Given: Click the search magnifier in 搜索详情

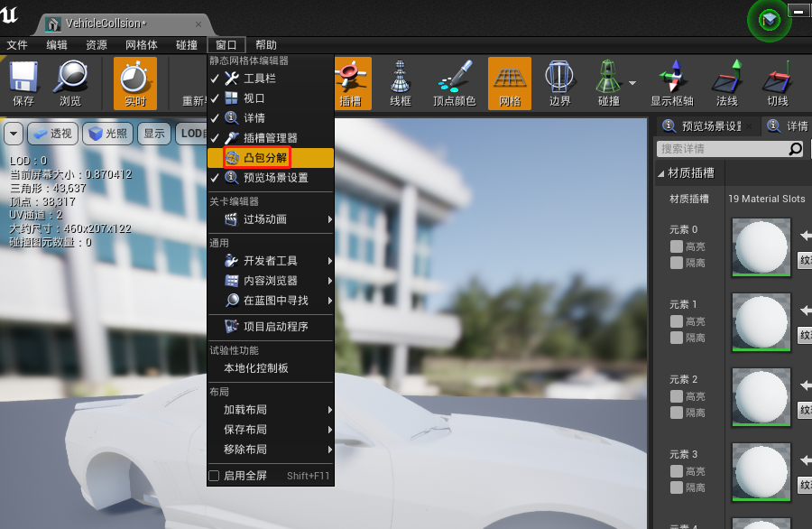Looking at the screenshot, I should tap(796, 149).
